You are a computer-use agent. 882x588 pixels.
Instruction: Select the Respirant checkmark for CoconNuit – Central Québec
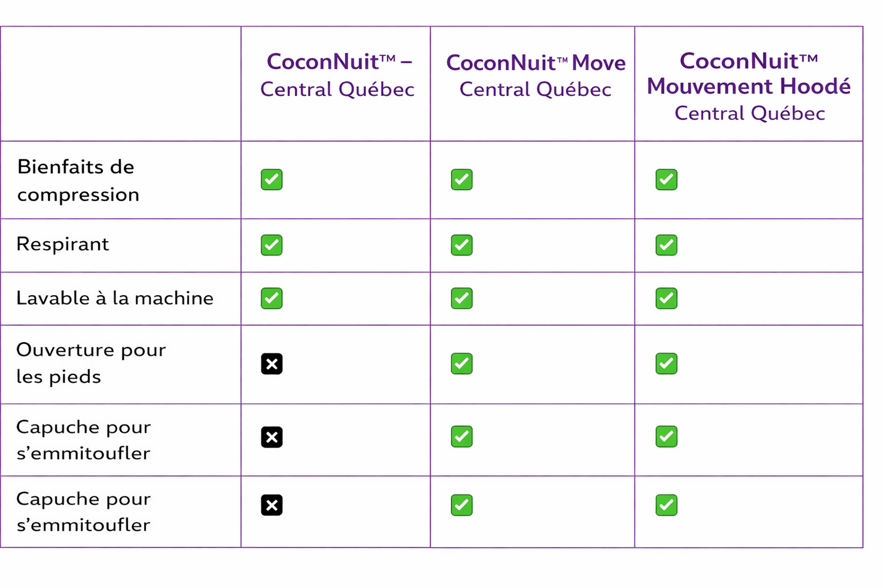coord(272,245)
